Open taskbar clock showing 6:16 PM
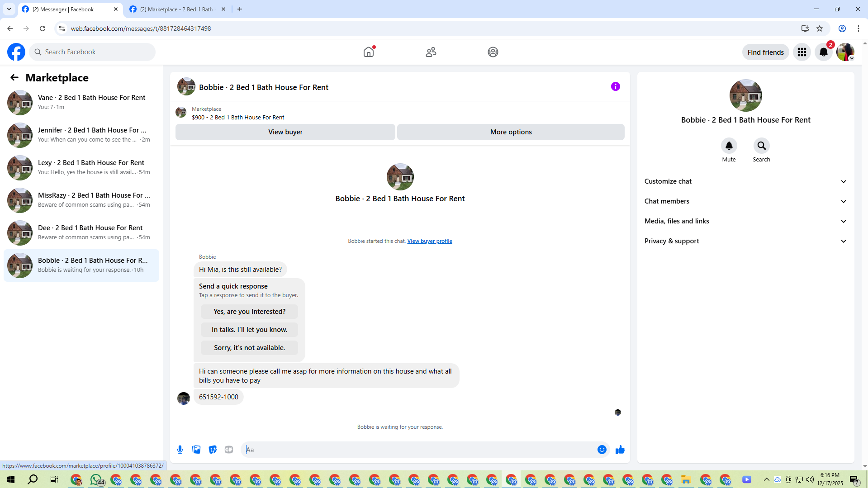Image resolution: width=868 pixels, height=488 pixels. click(x=830, y=479)
